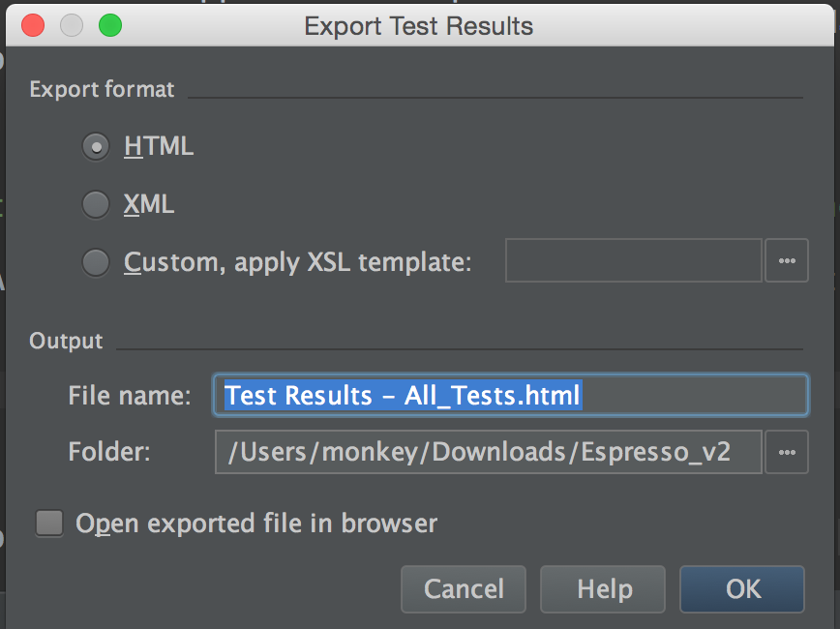Image resolution: width=840 pixels, height=629 pixels.
Task: Choose the XML export format option
Action: (96, 205)
